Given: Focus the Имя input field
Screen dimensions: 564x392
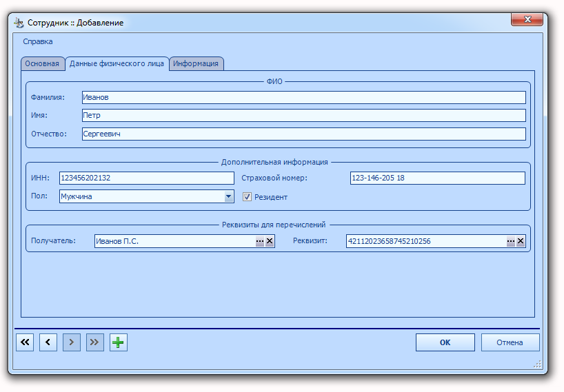Looking at the screenshot, I should tap(304, 115).
